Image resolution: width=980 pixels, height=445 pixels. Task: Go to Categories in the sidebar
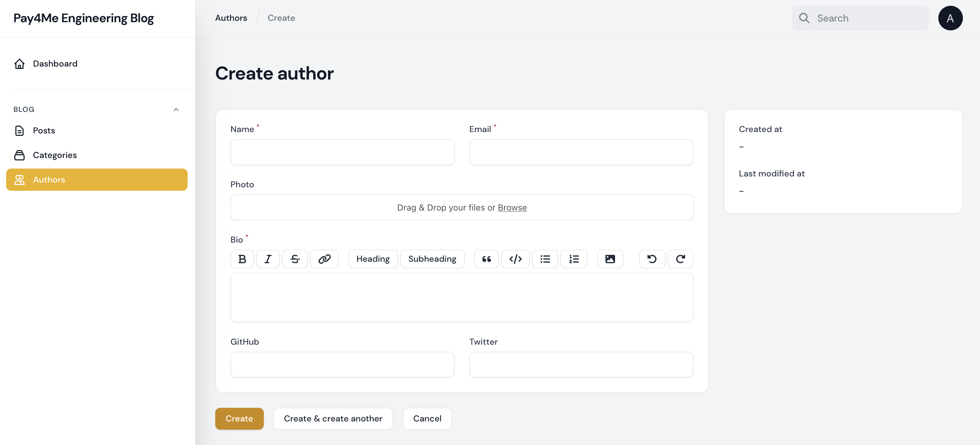tap(55, 155)
